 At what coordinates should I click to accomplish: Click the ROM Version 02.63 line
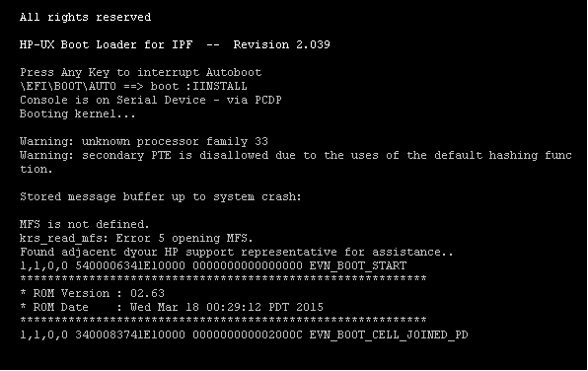(x=93, y=294)
